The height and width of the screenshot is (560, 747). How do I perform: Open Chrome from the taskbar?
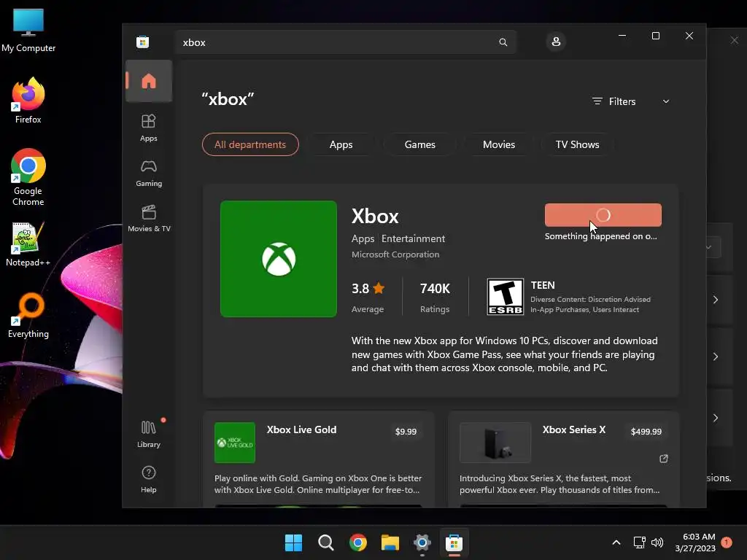coord(357,542)
